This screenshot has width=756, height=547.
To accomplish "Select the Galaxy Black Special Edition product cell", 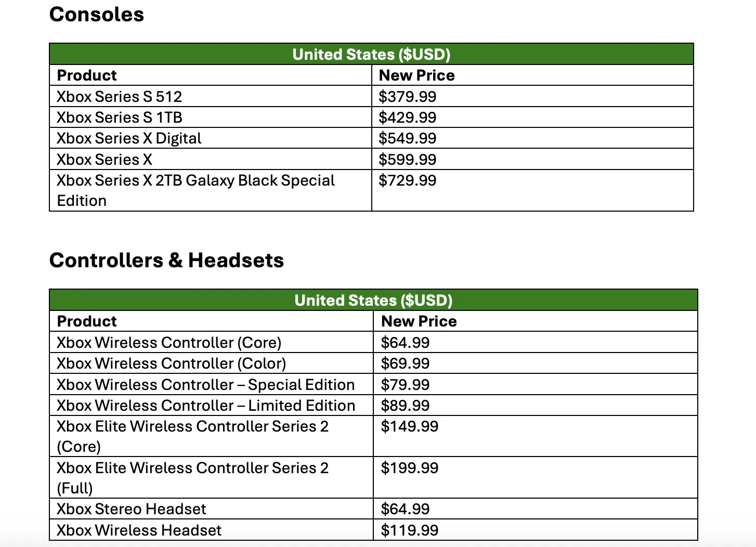I will click(211, 190).
